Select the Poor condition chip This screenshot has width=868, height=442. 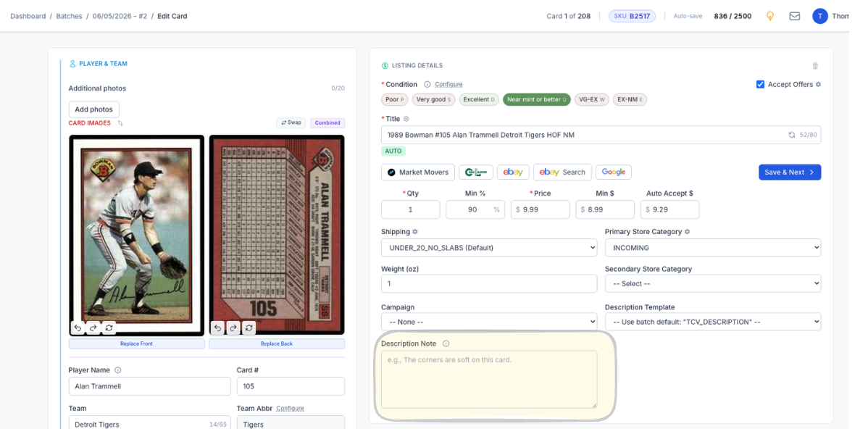tap(395, 100)
